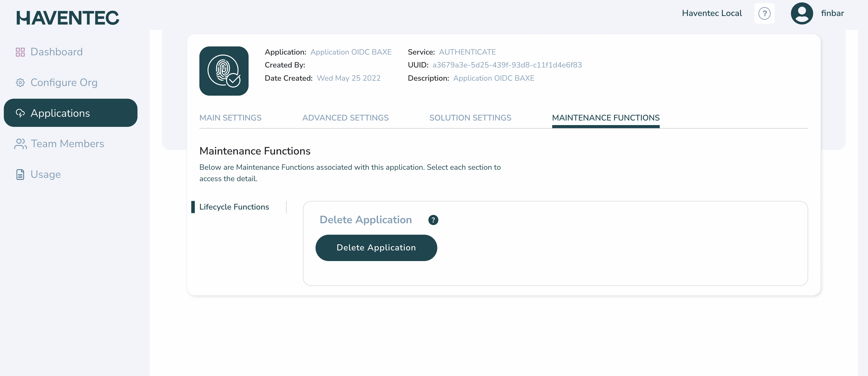
Task: Click the Dashboard grid icon
Action: [20, 52]
